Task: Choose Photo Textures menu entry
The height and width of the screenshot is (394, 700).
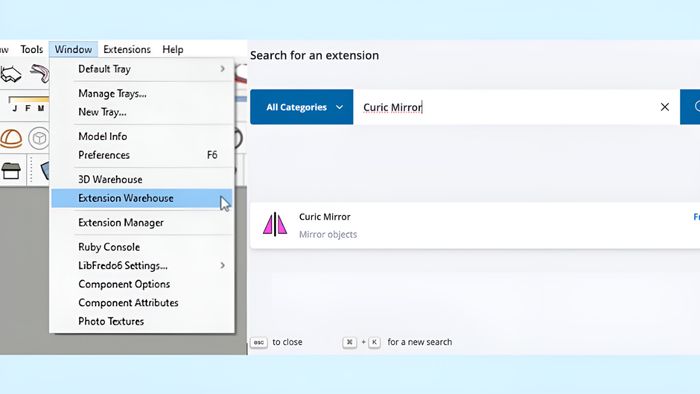Action: pos(142,321)
